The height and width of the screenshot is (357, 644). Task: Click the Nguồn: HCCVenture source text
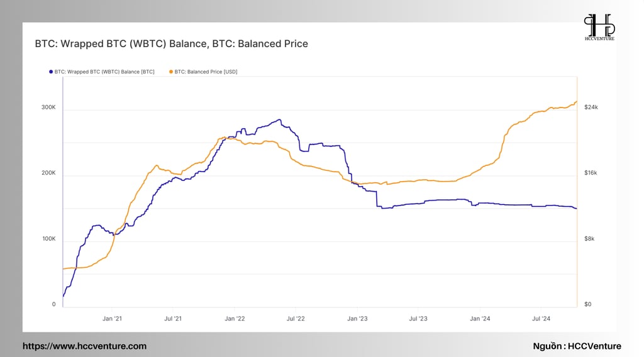(x=577, y=346)
